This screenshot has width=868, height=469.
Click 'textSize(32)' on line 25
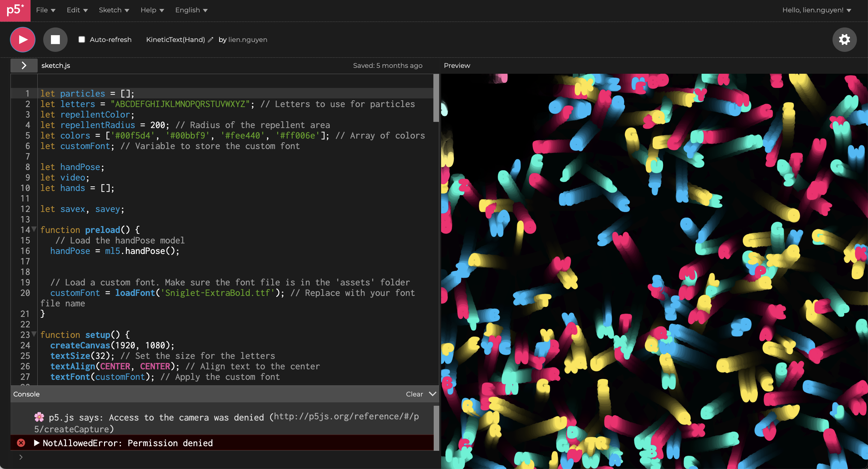(x=80, y=355)
